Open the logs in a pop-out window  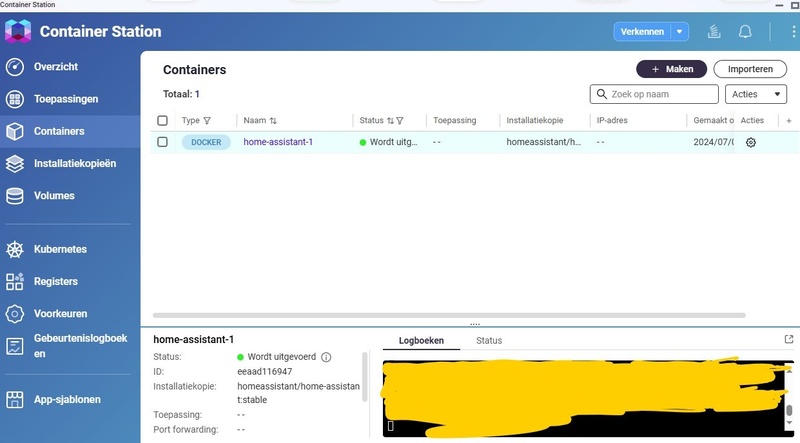coord(789,339)
